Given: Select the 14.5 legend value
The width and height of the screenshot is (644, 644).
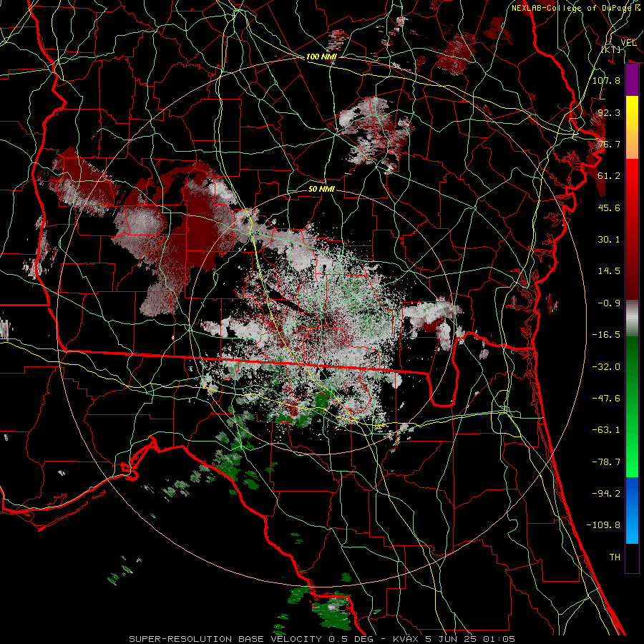Looking at the screenshot, I should point(609,271).
